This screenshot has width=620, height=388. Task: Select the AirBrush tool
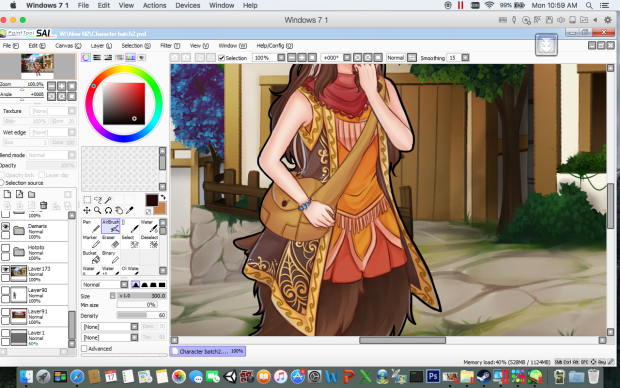[x=110, y=226]
